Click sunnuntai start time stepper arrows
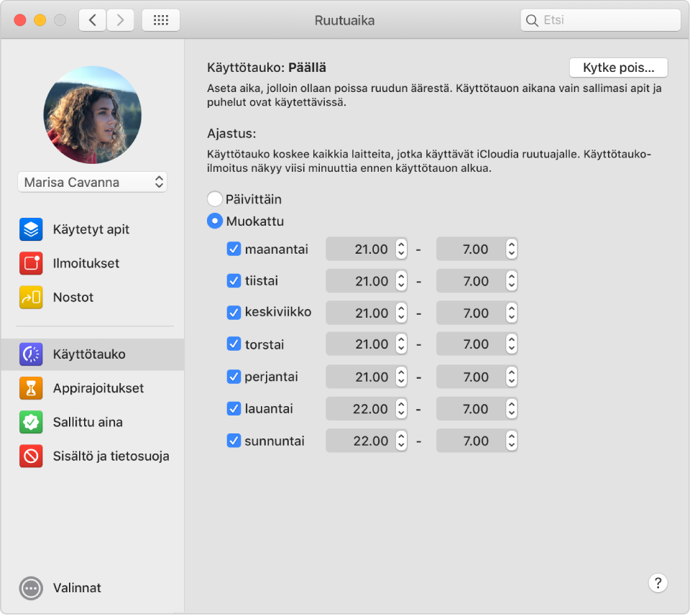The height and width of the screenshot is (616, 690). 401,441
